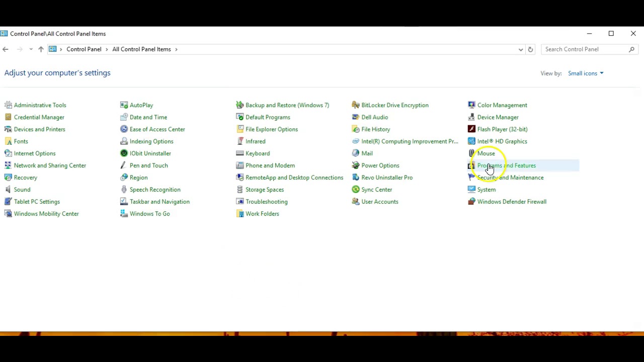644x362 pixels.
Task: Click the Sound speaker icon
Action: coord(8,190)
